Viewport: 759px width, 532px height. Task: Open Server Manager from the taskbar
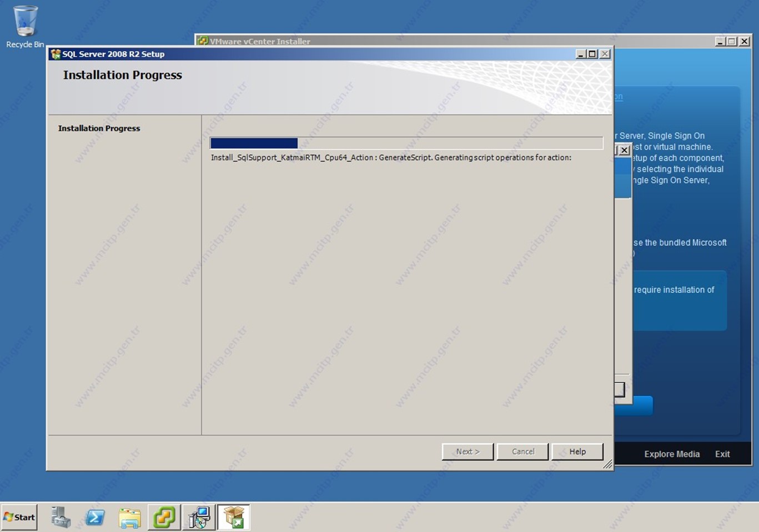click(x=61, y=517)
